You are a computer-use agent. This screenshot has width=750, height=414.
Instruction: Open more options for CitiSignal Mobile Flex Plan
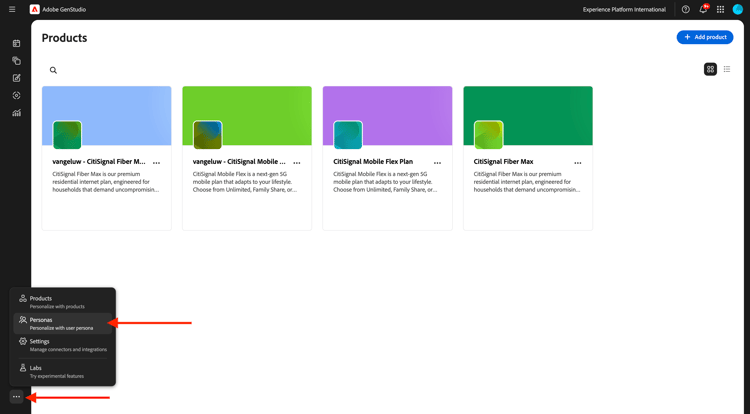[437, 163]
